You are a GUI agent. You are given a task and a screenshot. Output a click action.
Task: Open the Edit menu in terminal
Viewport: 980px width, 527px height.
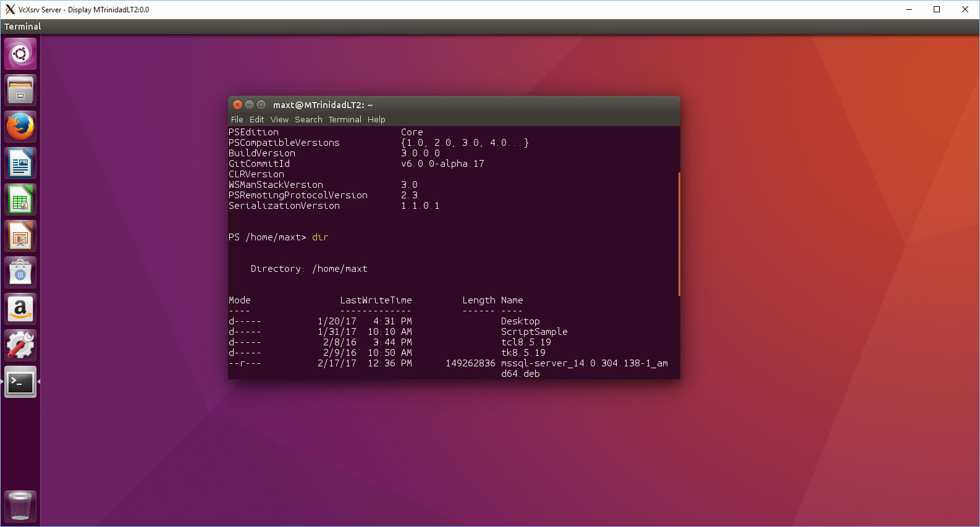[257, 119]
